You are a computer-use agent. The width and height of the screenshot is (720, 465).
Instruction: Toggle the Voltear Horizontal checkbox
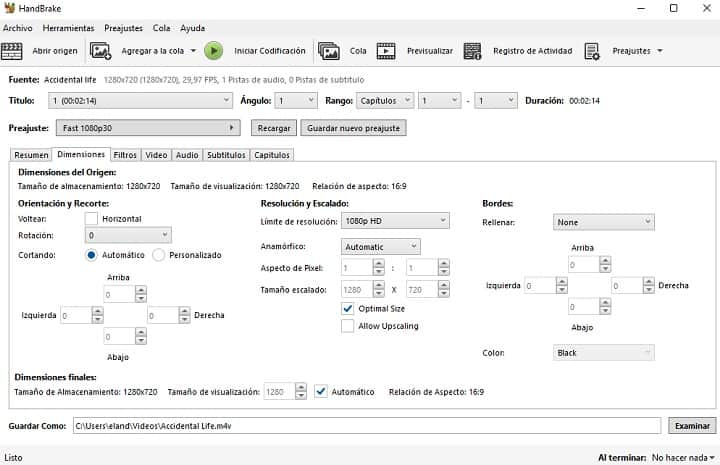(x=91, y=219)
